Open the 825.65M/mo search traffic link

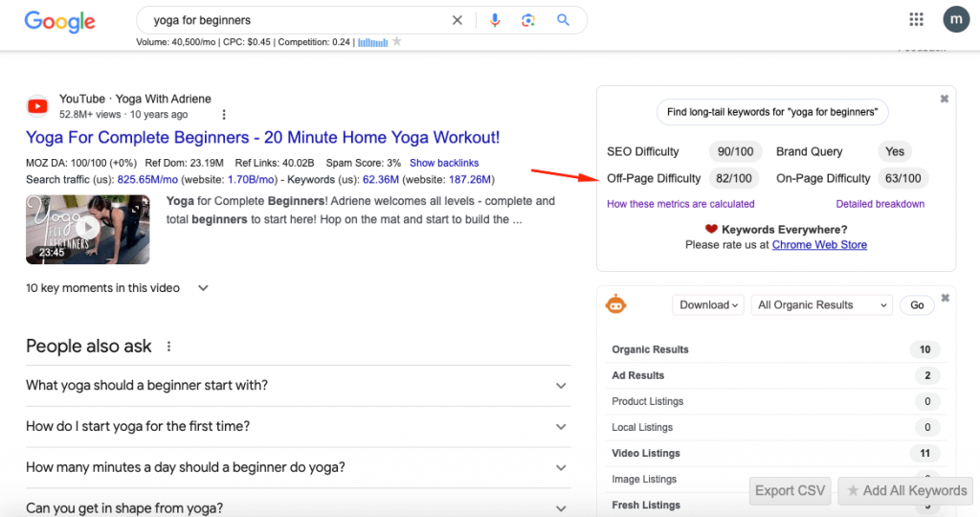(147, 180)
